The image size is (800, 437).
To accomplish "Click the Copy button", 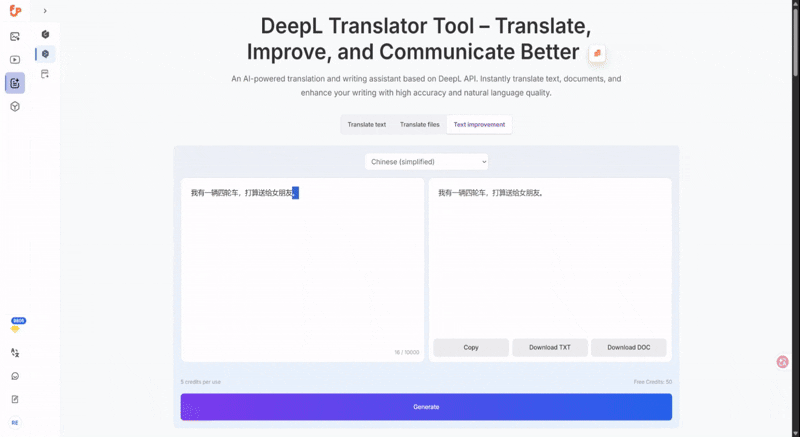I will point(471,347).
